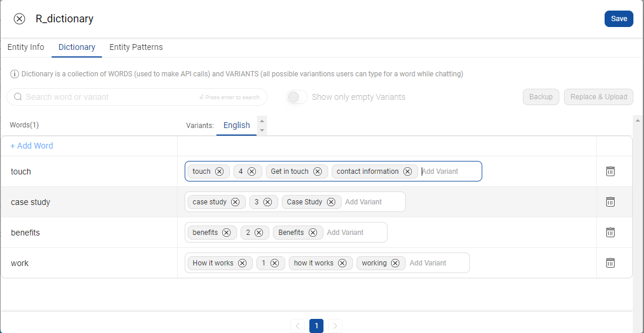Click the Words(1) column header
Screen dimensions: 644x333
click(x=24, y=125)
